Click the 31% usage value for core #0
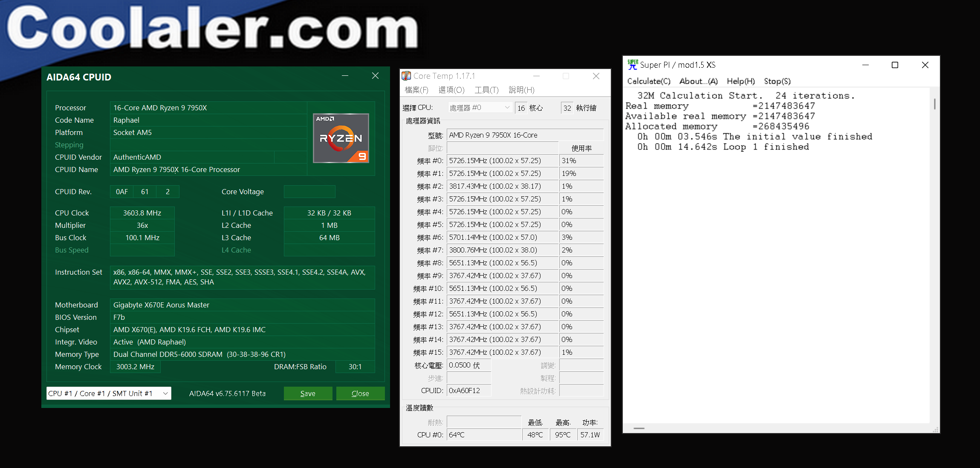Viewport: 980px width, 468px height. [x=581, y=161]
